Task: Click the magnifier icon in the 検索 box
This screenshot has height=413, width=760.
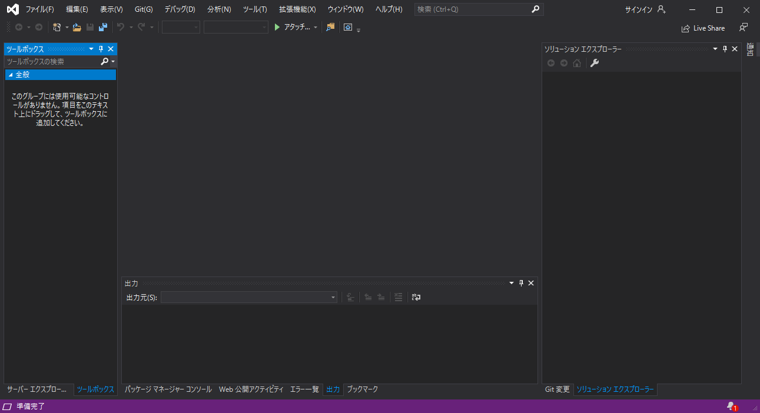Action: (x=535, y=9)
